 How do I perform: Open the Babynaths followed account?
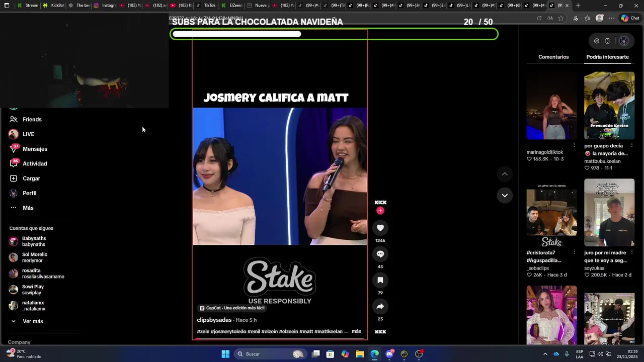pos(28,241)
